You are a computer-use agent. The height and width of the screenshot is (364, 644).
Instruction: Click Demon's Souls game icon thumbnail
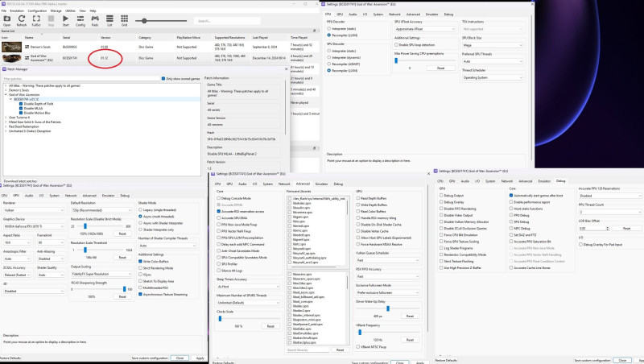click(x=11, y=47)
